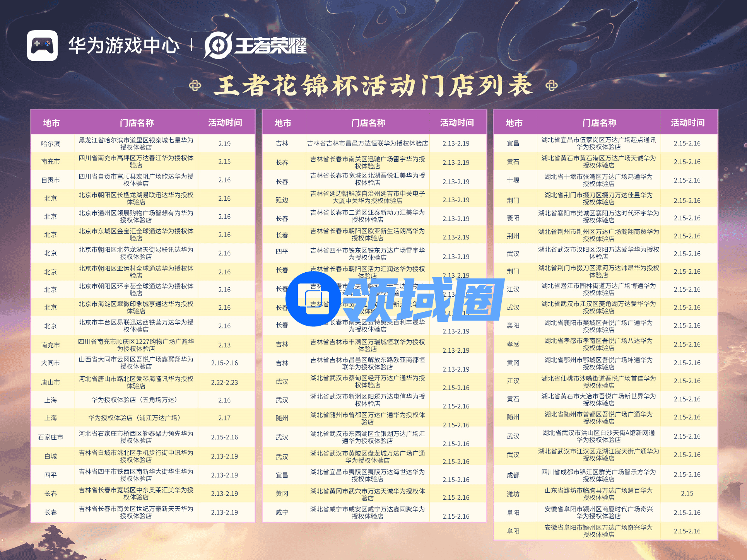Click the 王者花锦杯活动门店列表 title
The height and width of the screenshot is (560, 747).
coord(373,85)
